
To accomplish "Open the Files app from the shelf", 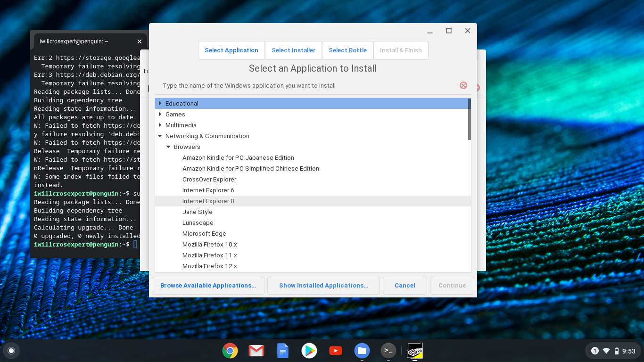I will coord(362,351).
